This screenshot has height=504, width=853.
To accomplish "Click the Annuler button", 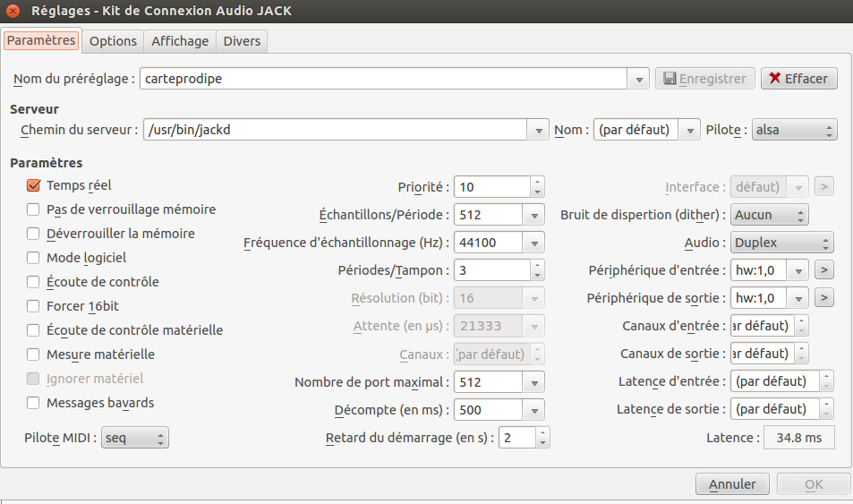I will 732,484.
